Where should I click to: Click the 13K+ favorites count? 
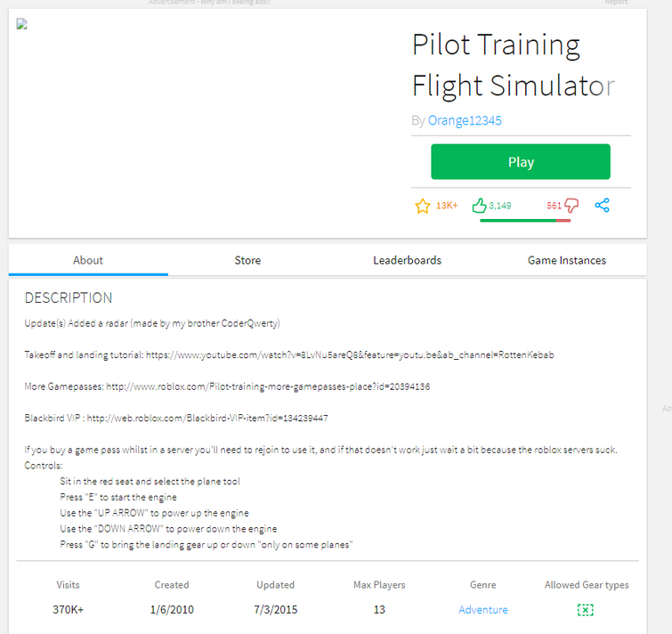click(x=447, y=206)
